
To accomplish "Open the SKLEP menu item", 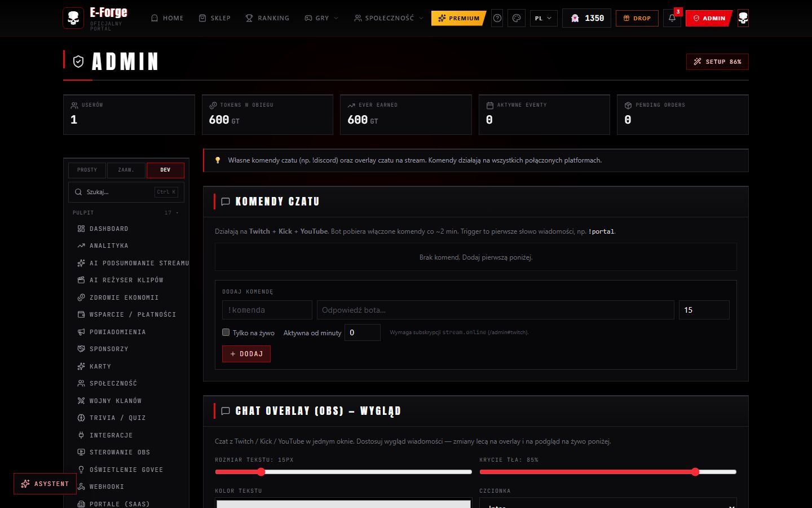I will (x=215, y=18).
